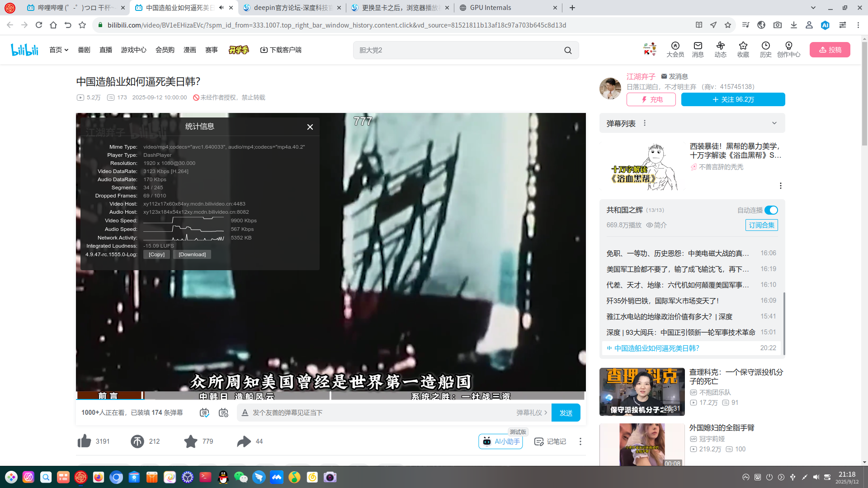The height and width of the screenshot is (488, 868).
Task: Toggle danmaku display icon
Action: 204,413
